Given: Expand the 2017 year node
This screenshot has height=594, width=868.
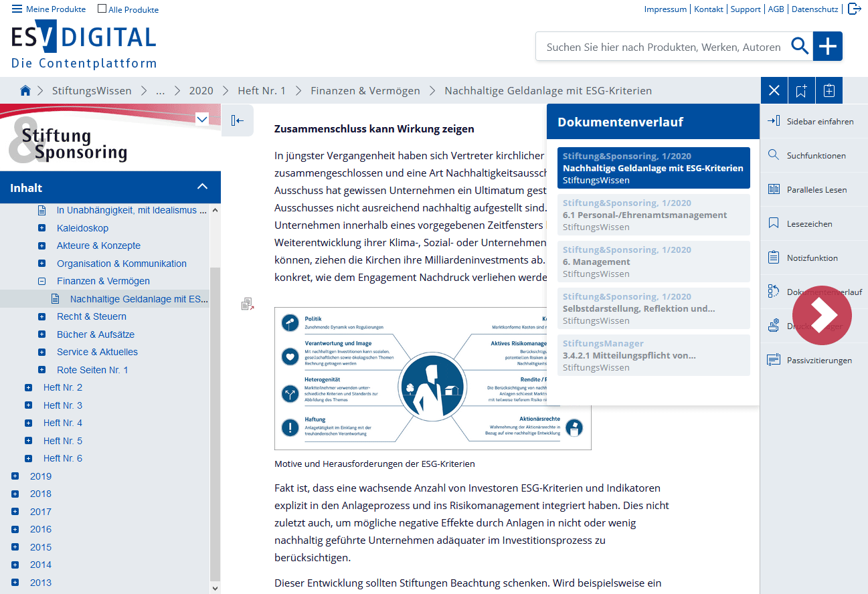Looking at the screenshot, I should coord(15,512).
